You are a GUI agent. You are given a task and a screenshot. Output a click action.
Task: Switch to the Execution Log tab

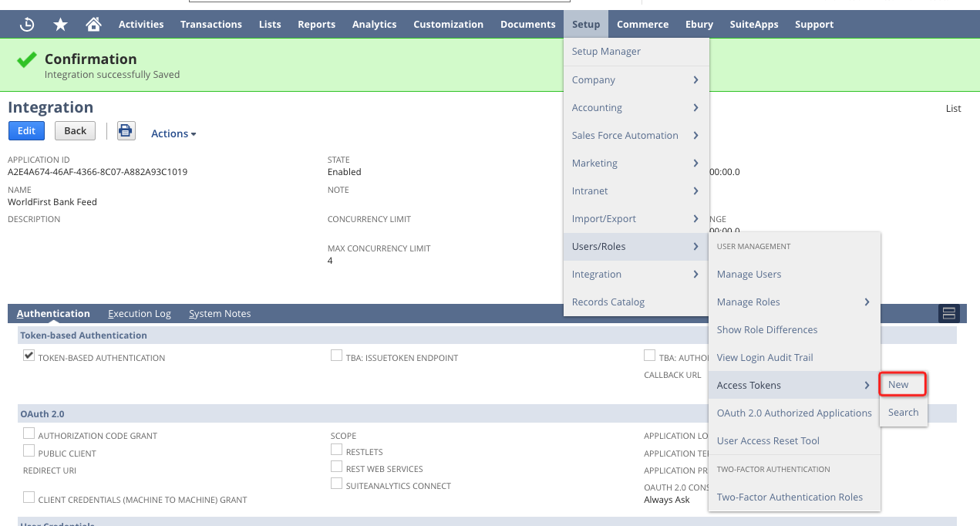point(140,314)
